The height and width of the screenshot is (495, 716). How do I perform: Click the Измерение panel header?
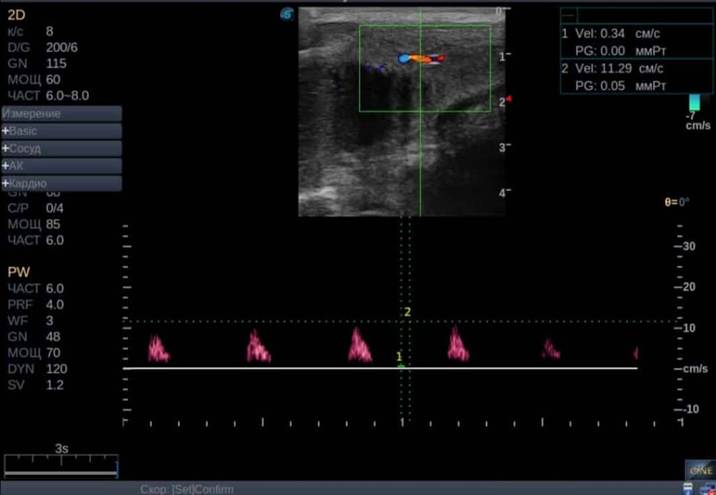click(61, 114)
